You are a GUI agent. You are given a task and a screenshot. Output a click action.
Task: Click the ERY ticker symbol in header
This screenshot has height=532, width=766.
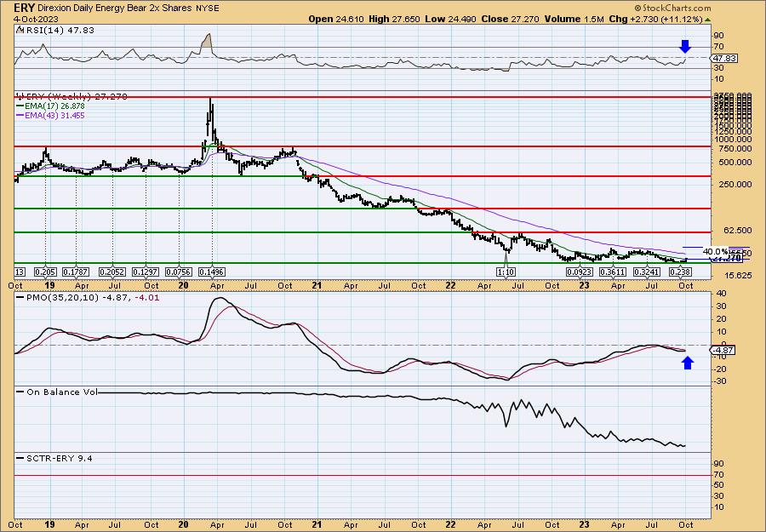[25, 8]
